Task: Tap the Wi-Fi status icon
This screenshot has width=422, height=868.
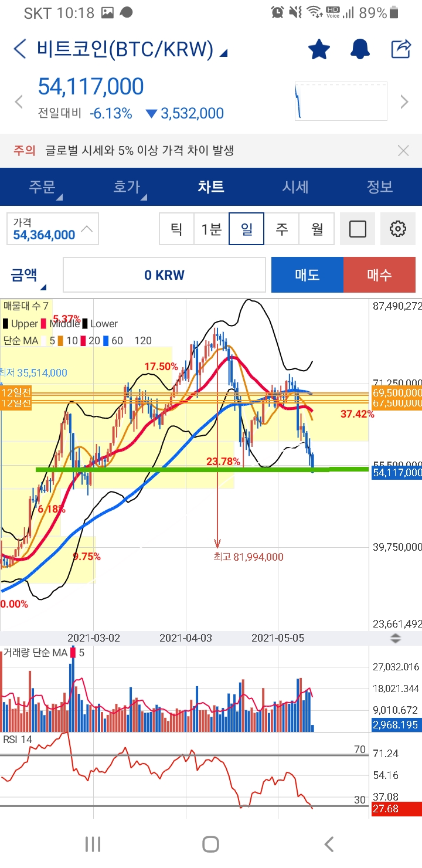Action: point(314,12)
